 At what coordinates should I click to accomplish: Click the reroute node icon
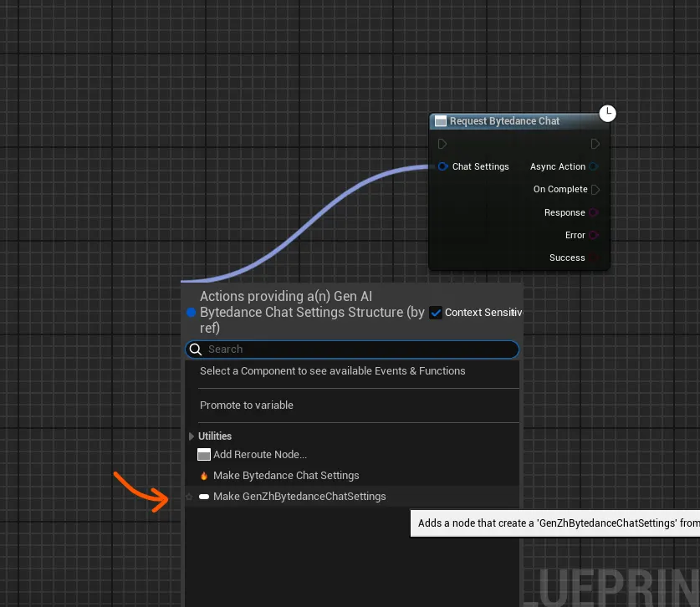tap(203, 454)
